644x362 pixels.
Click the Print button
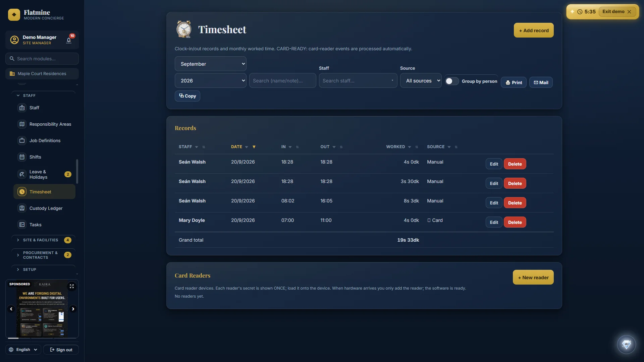514,82
